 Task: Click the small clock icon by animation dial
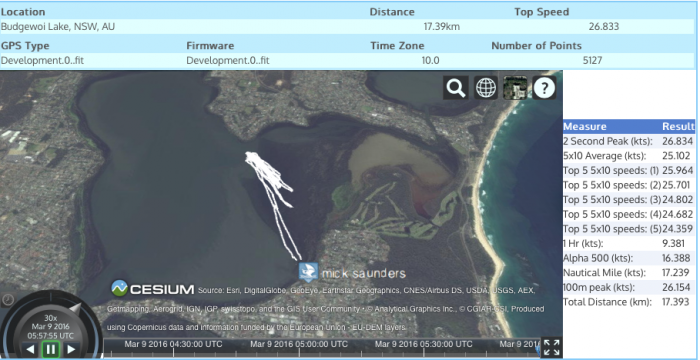[x=8, y=300]
